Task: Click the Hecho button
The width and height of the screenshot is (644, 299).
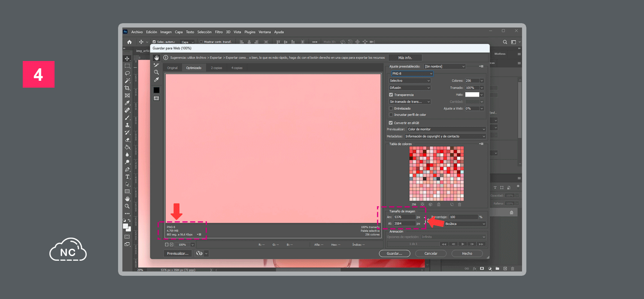Action: coord(467,253)
